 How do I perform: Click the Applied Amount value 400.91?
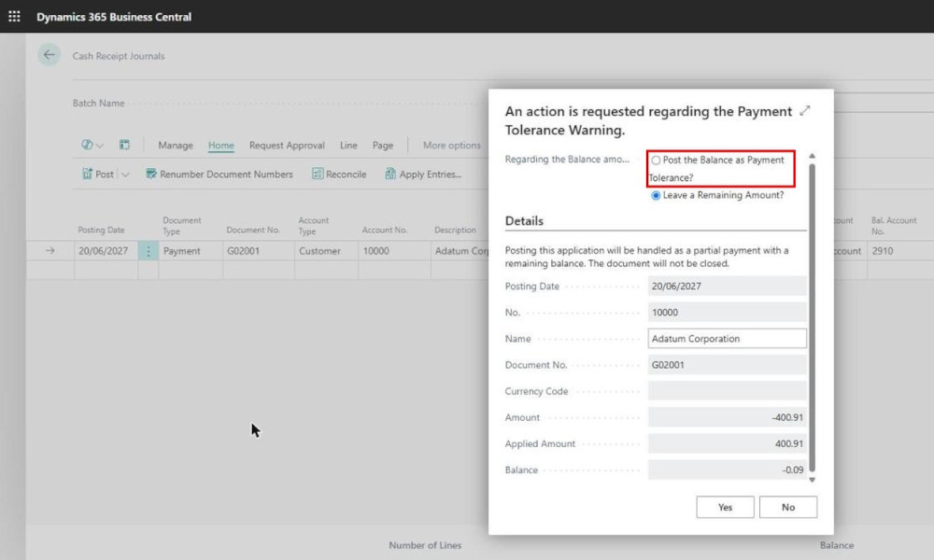[x=728, y=443]
